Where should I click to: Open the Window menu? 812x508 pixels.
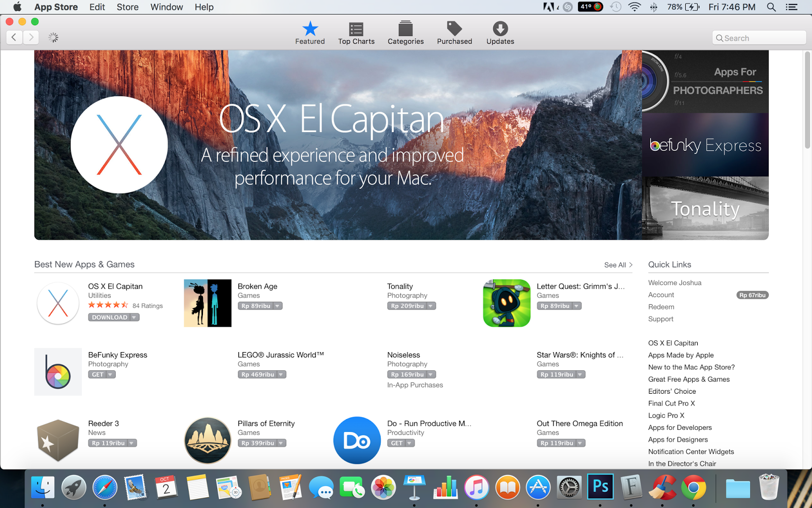[166, 7]
